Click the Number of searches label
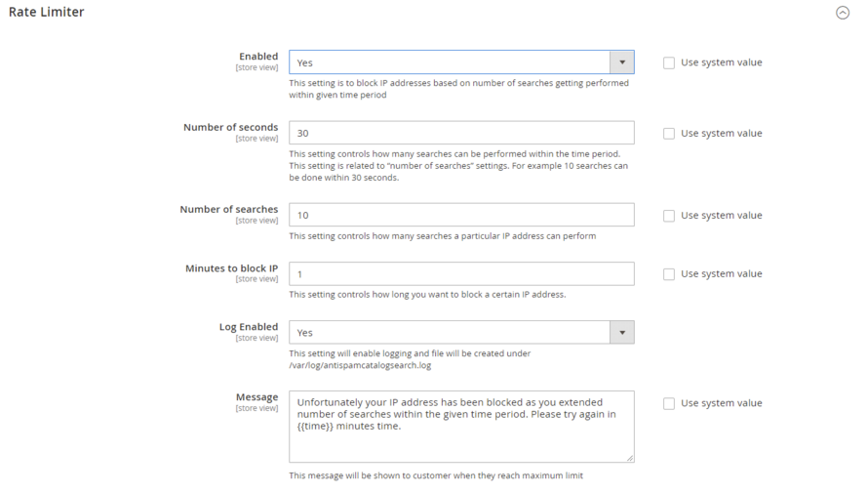Screen dimensions: 868x493 (228, 209)
